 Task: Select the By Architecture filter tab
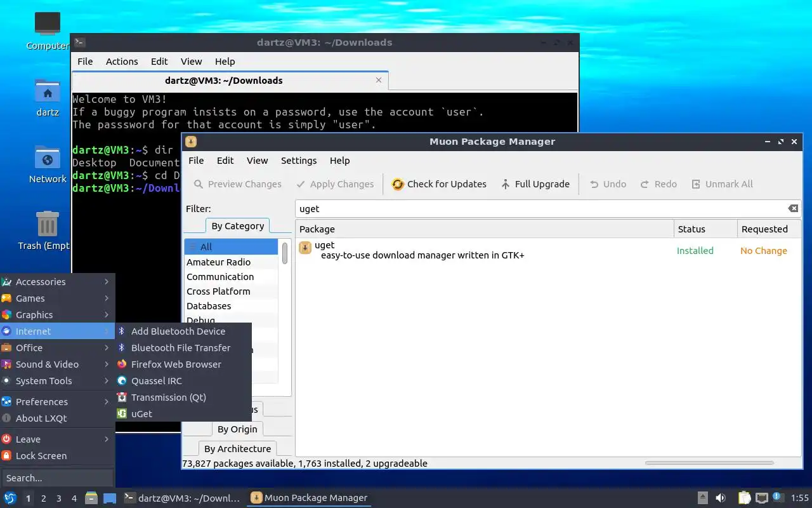237,449
